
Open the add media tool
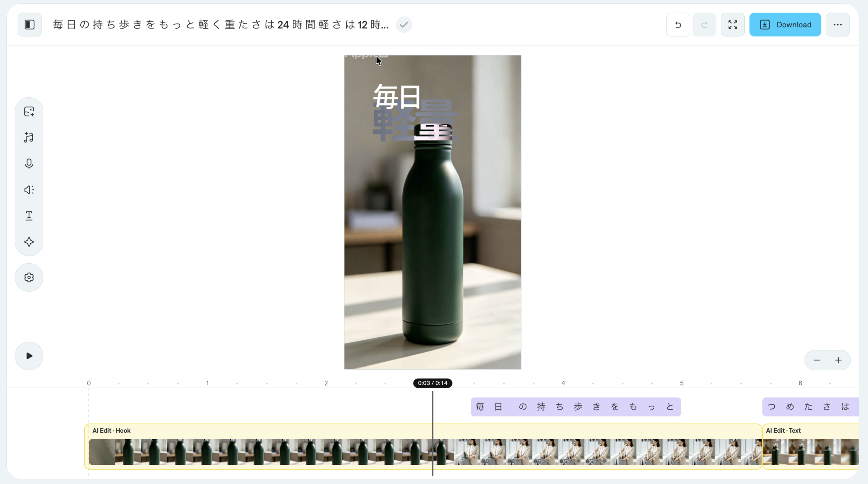coord(29,112)
